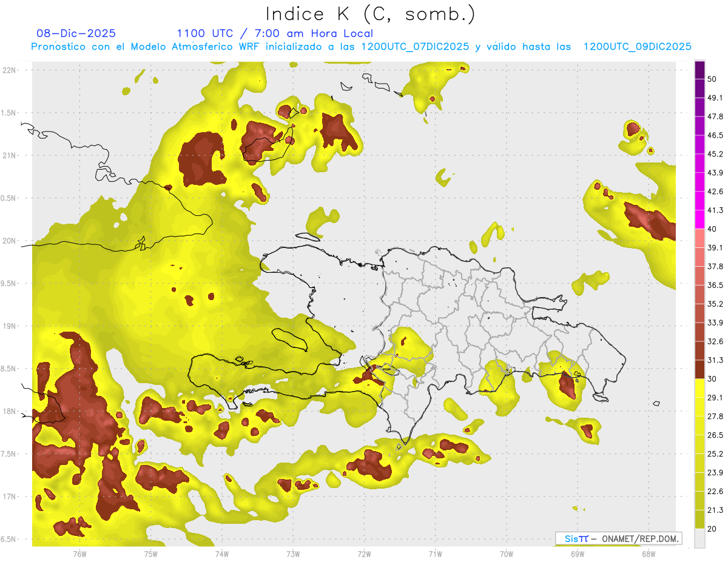Image resolution: width=728 pixels, height=562 pixels.
Task: Click the colorbar value "46.5"
Action: pos(715,135)
